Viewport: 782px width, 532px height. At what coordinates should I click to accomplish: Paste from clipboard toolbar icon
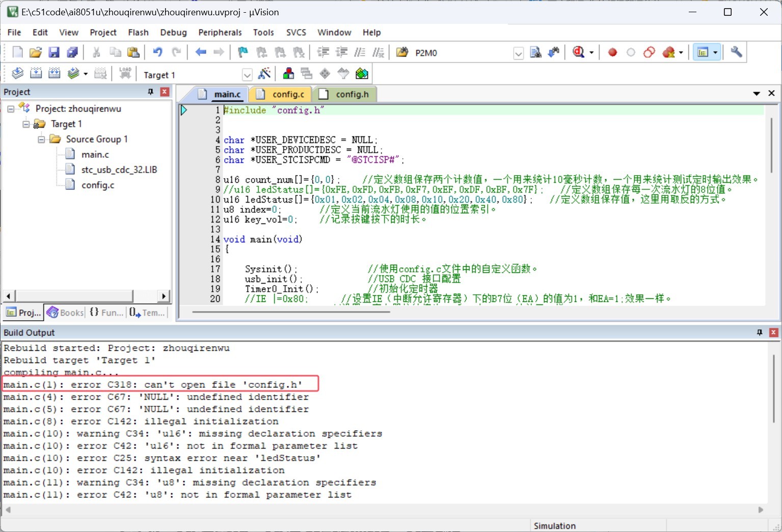(x=133, y=52)
